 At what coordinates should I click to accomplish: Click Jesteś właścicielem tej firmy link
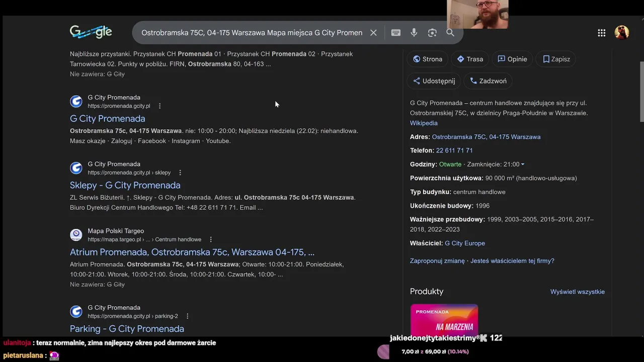point(512,261)
